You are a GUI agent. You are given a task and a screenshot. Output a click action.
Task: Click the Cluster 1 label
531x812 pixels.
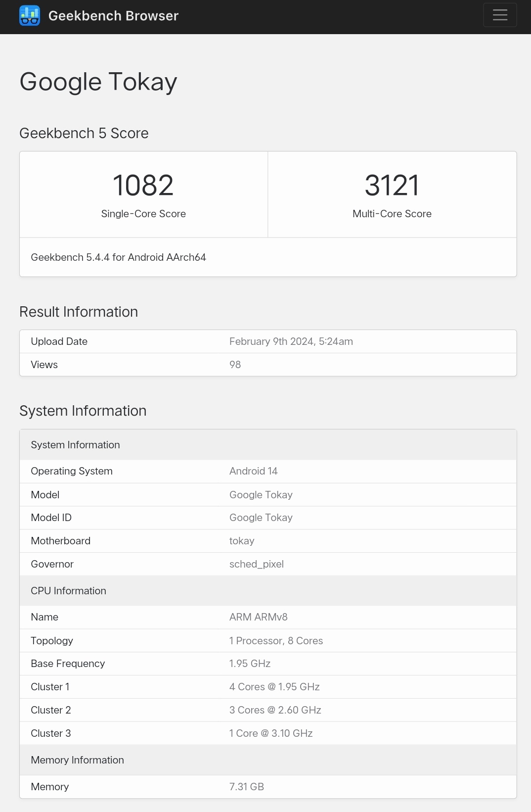(x=50, y=687)
